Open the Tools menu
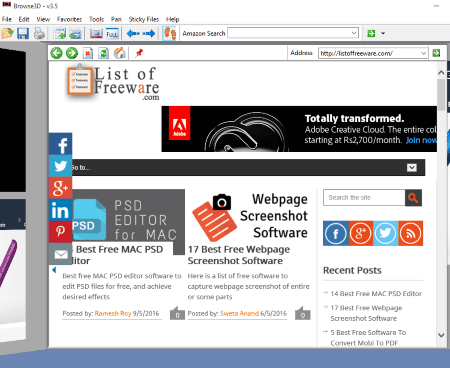 [96, 19]
